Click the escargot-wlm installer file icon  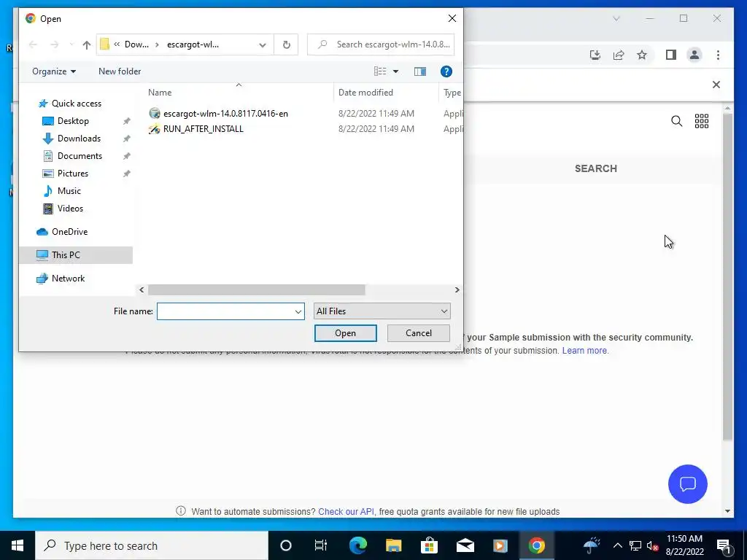click(x=155, y=113)
